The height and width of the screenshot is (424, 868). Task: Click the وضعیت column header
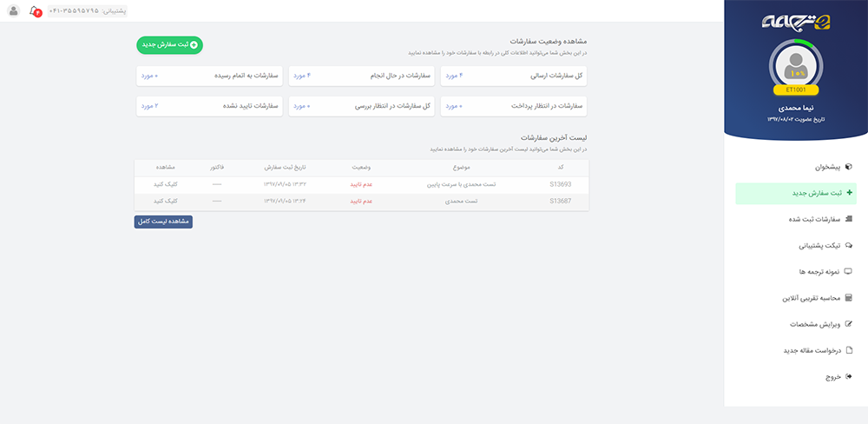[361, 168]
